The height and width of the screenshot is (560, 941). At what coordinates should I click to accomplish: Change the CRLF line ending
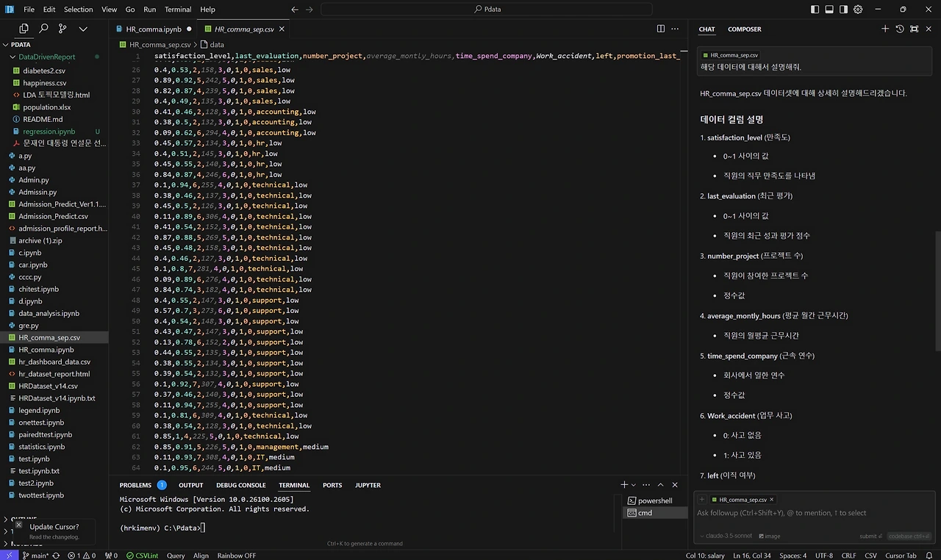tap(848, 556)
